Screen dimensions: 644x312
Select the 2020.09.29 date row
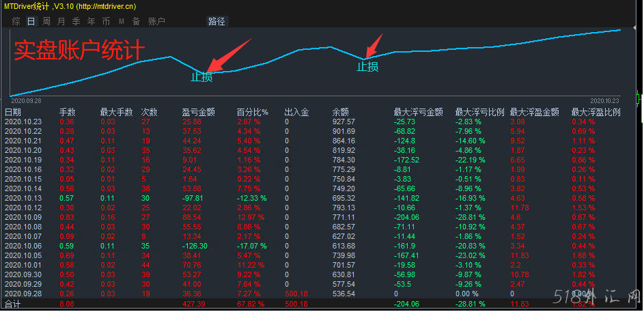pos(24,284)
